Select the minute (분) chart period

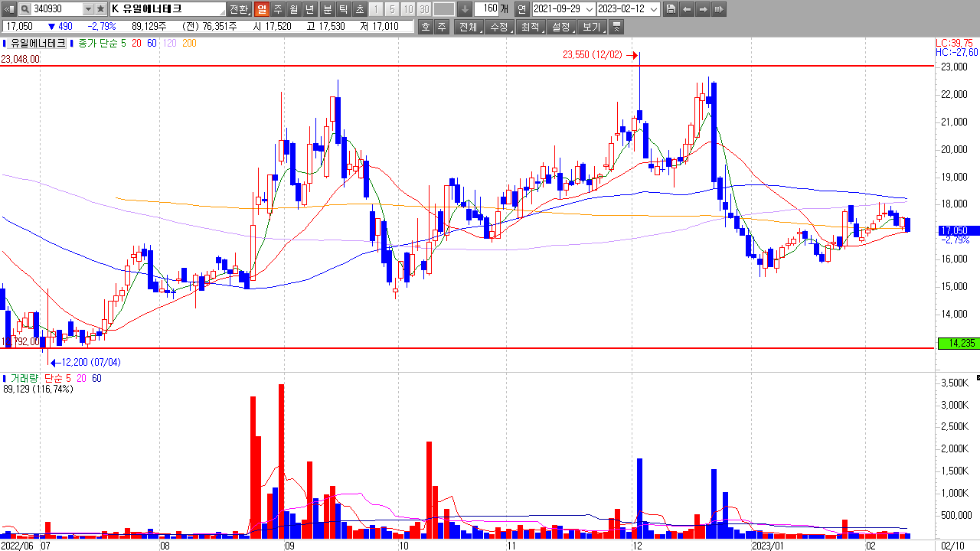pyautogui.click(x=327, y=9)
